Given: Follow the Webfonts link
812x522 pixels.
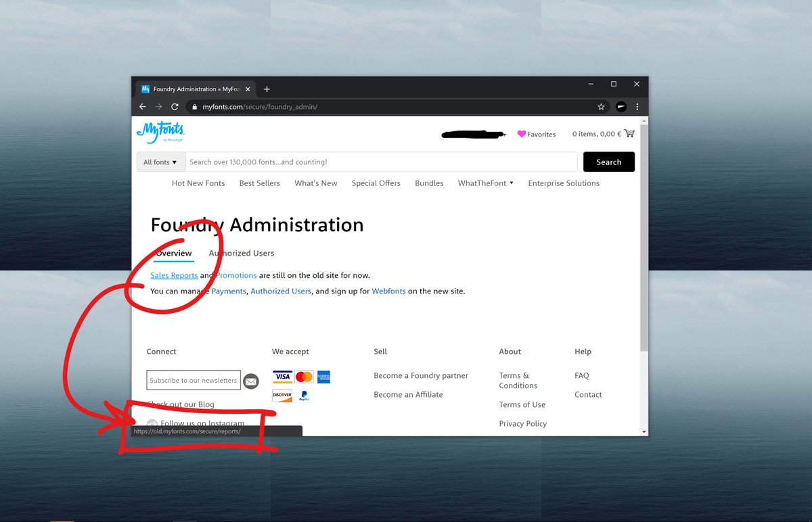Looking at the screenshot, I should point(388,291).
